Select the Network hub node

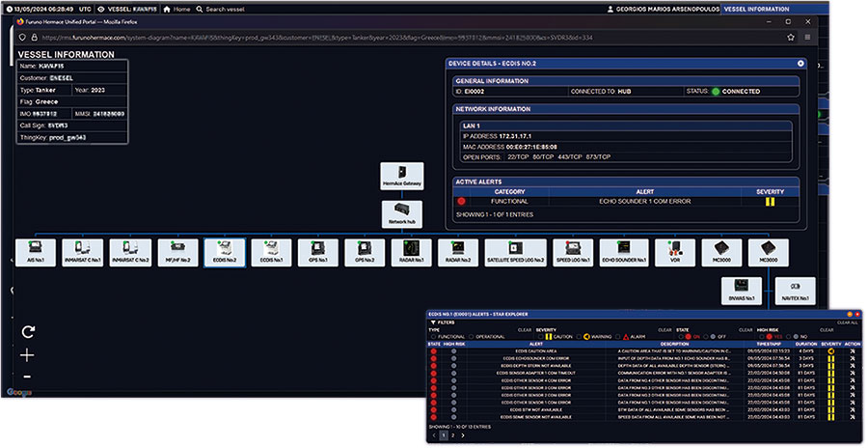402,214
